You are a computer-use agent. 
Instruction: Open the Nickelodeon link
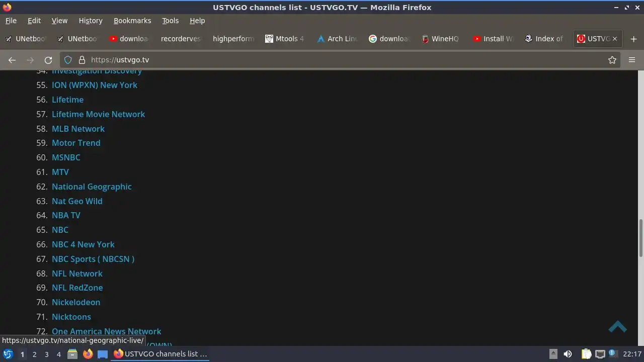76,302
